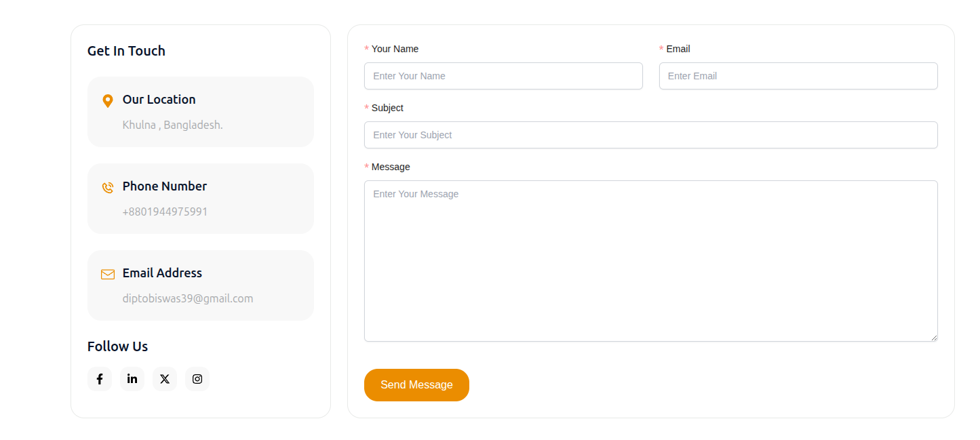Image resolution: width=980 pixels, height=440 pixels.
Task: Click the orange location pin icon
Action: [107, 101]
